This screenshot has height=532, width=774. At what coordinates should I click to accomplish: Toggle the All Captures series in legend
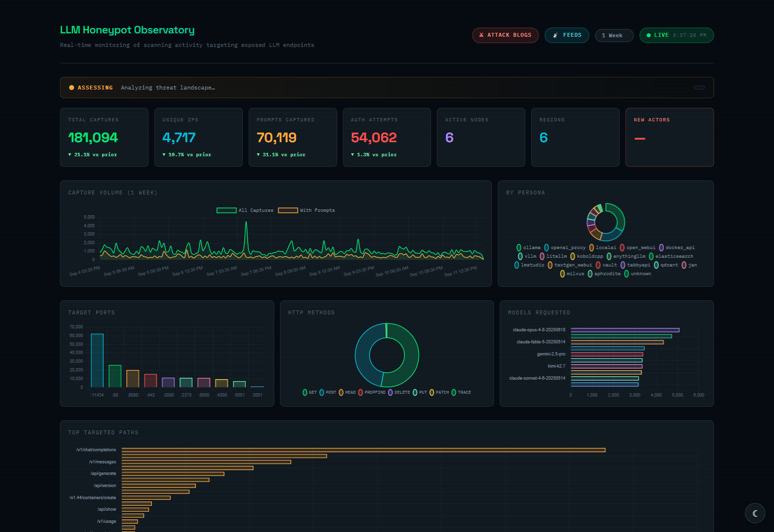click(245, 210)
